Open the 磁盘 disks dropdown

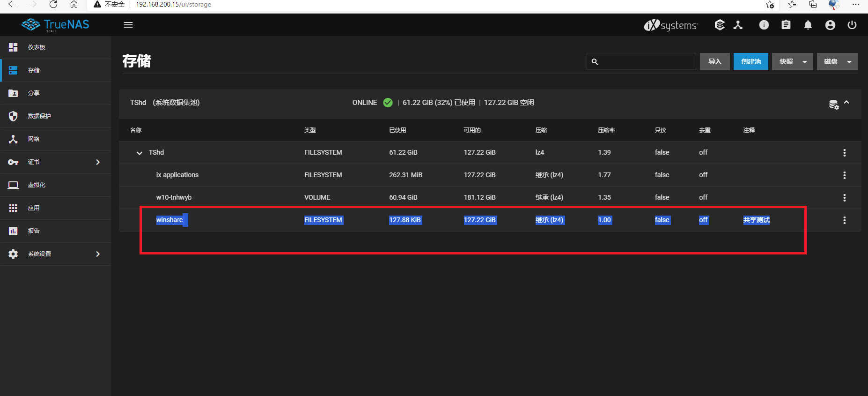(x=837, y=61)
